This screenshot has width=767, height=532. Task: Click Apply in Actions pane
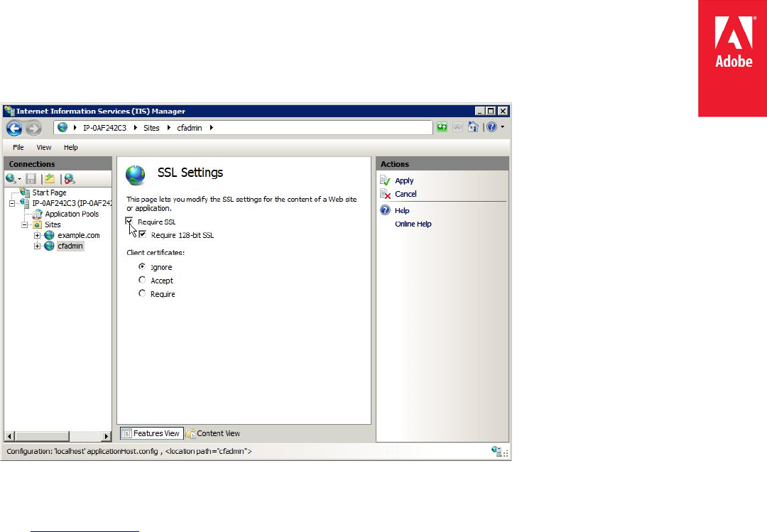point(404,180)
